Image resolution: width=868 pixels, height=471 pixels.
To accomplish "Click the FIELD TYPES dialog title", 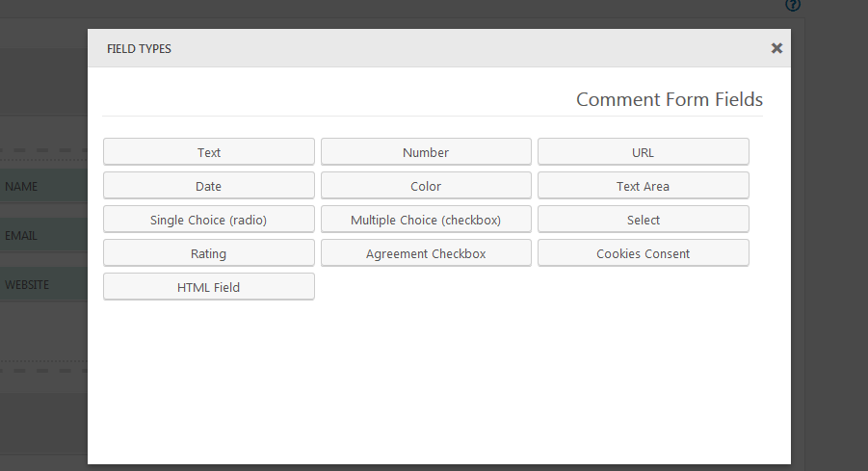I will (x=139, y=48).
